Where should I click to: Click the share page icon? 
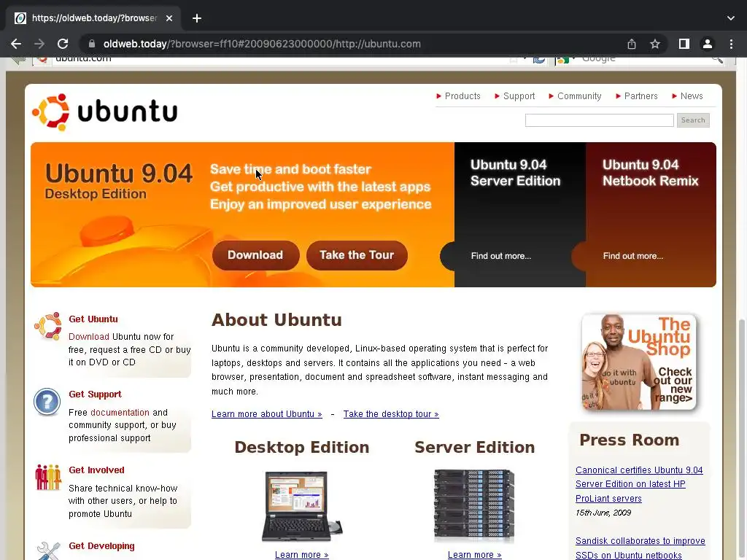tap(632, 44)
